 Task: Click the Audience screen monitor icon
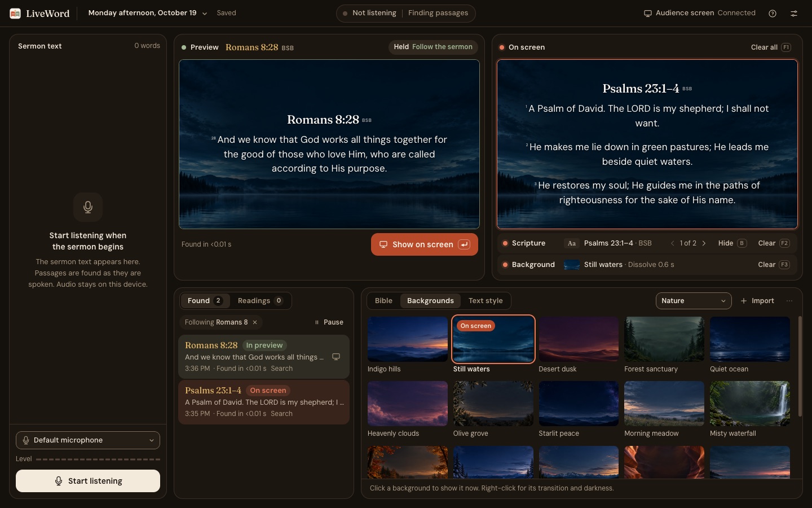[648, 13]
